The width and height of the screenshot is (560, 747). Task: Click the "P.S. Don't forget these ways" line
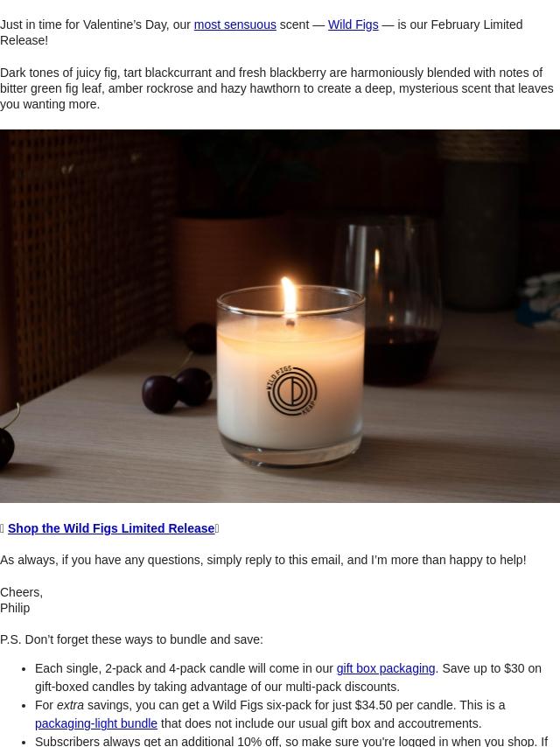131,639
